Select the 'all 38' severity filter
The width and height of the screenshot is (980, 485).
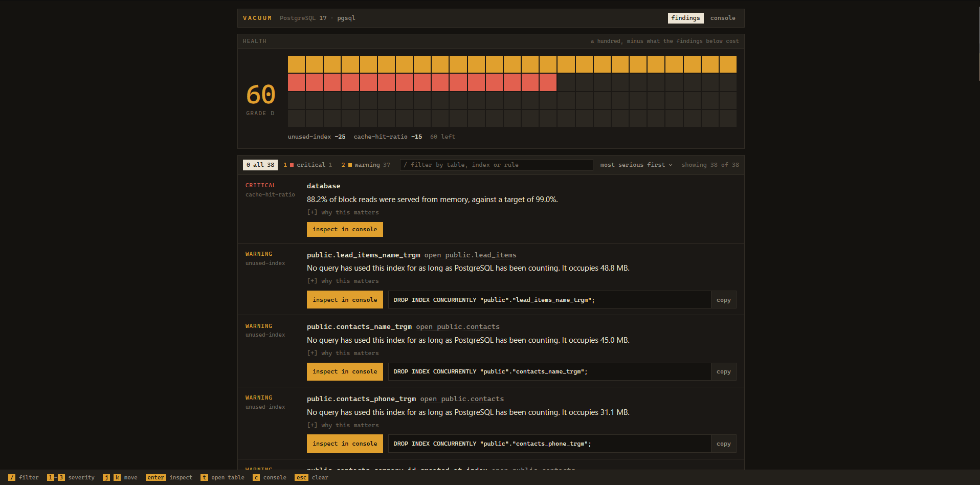click(x=260, y=165)
